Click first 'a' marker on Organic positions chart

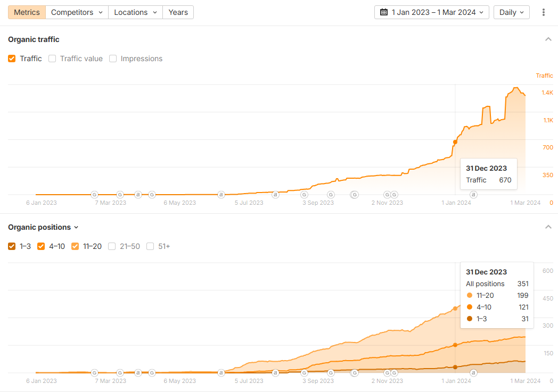[x=138, y=373]
